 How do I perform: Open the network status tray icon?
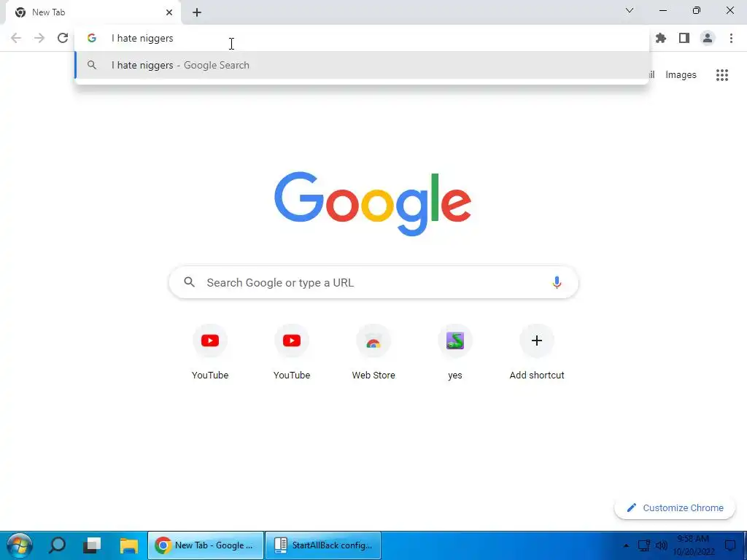(644, 545)
